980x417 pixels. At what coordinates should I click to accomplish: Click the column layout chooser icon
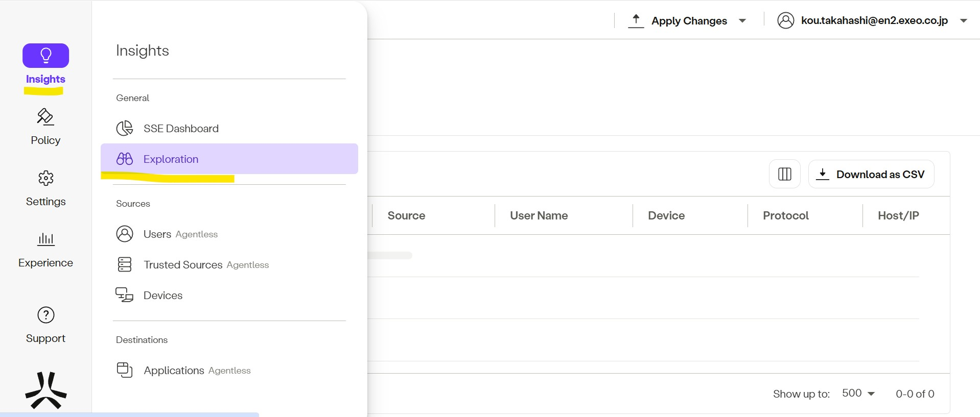point(784,174)
